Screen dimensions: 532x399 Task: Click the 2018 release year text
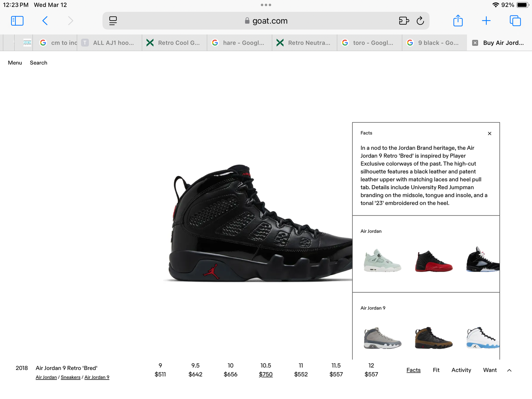22,368
